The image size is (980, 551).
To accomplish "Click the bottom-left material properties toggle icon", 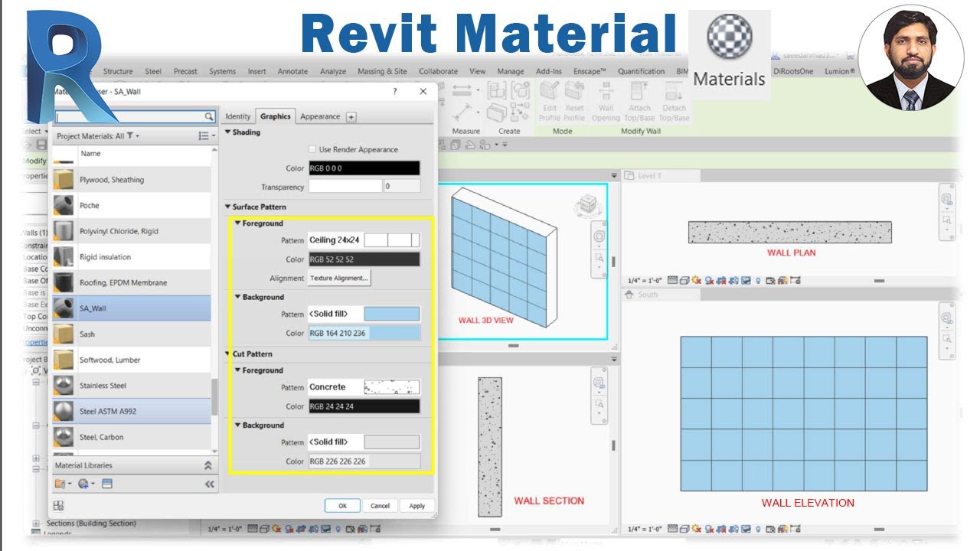I will (x=59, y=505).
